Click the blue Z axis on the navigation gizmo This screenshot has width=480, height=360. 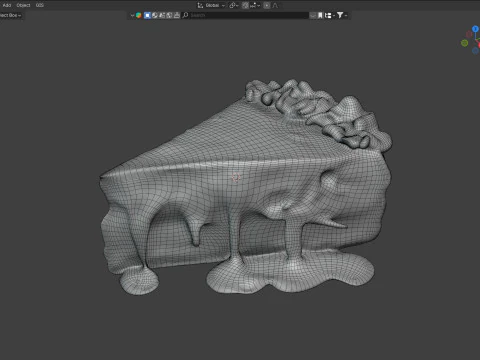(x=476, y=29)
